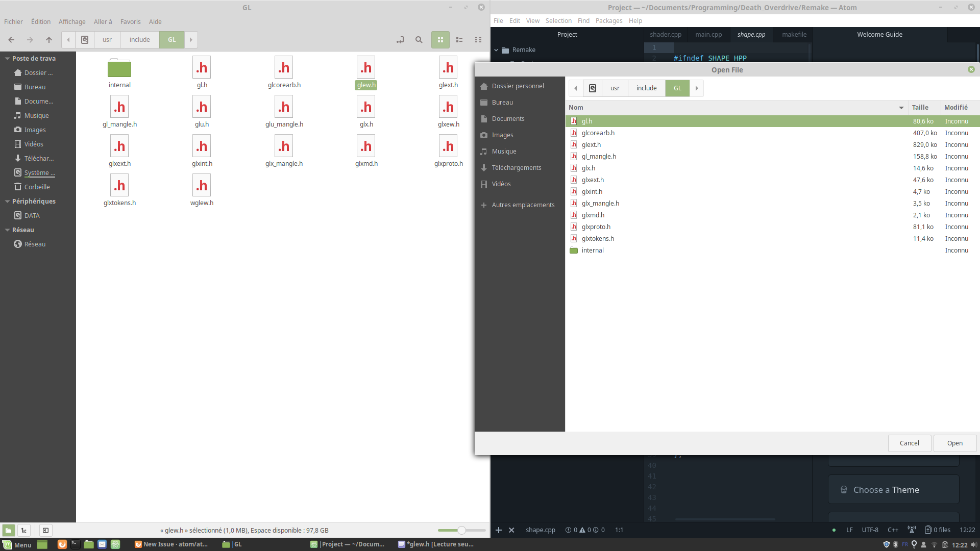Screen dimensions: 980x551
Task: Click the search magnifier in file manager
Action: (419, 40)
